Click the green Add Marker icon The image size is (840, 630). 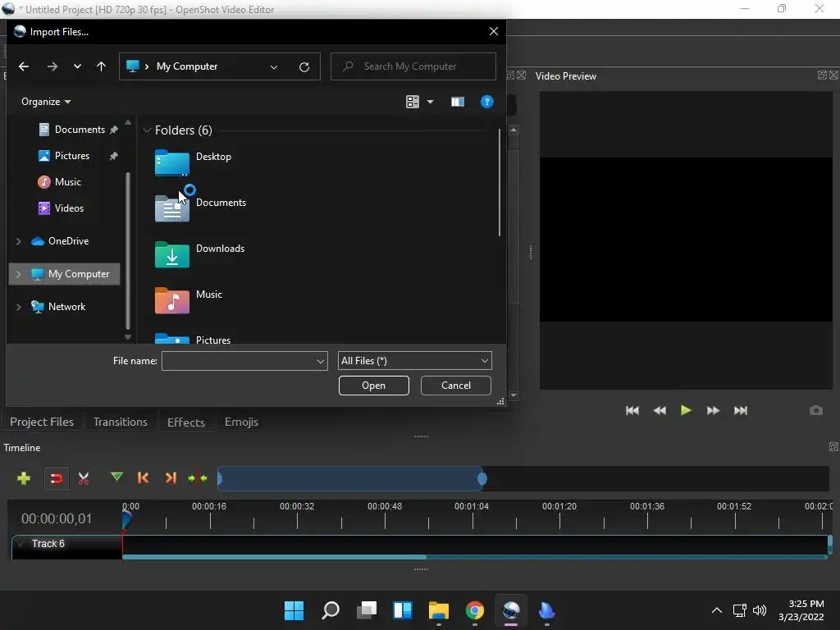(116, 477)
